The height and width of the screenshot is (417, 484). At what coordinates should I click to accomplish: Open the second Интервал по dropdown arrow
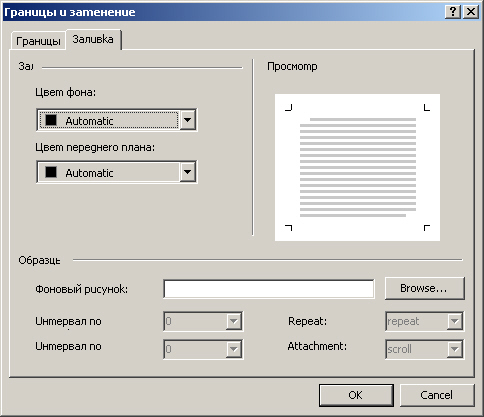234,349
